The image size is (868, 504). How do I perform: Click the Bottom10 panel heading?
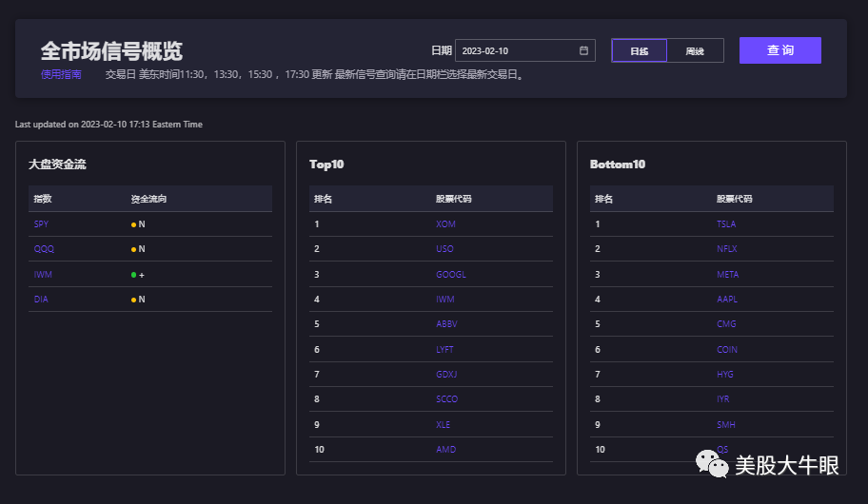(618, 165)
